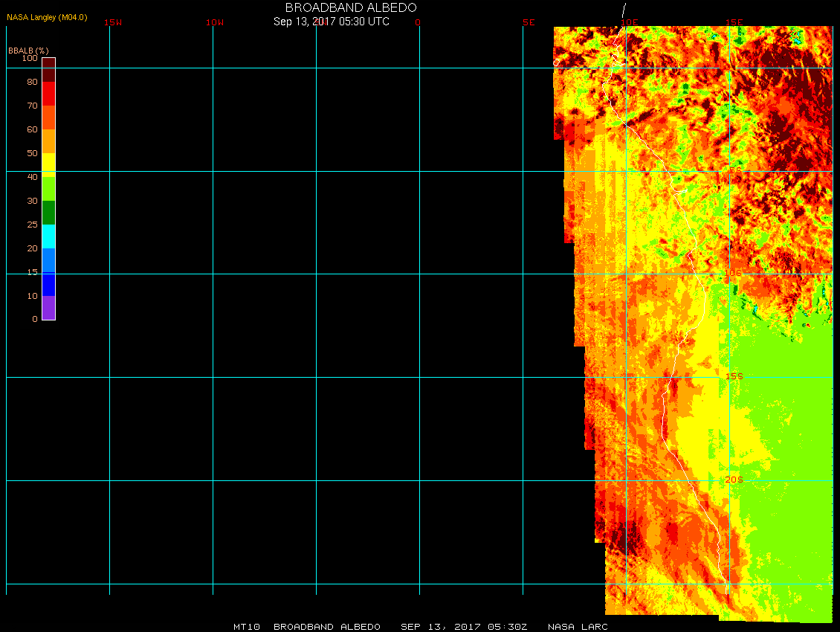The height and width of the screenshot is (632, 840).
Task: Click the purple 0–10% legend swatch
Action: tap(48, 307)
